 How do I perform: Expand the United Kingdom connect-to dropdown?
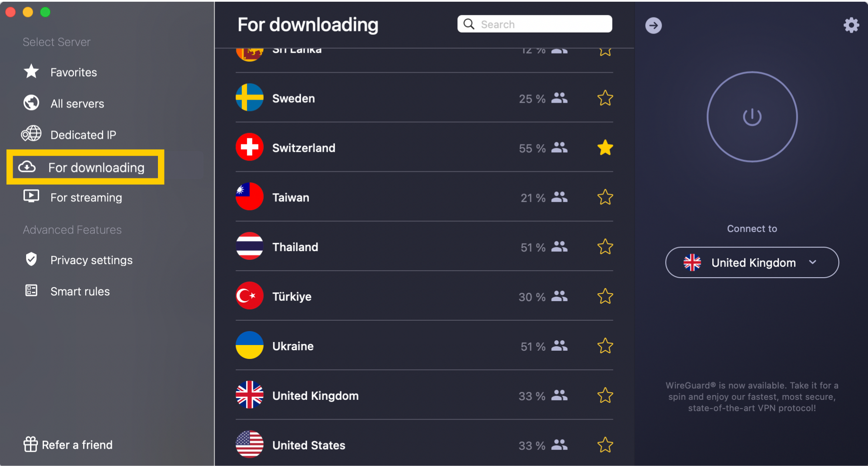point(752,262)
